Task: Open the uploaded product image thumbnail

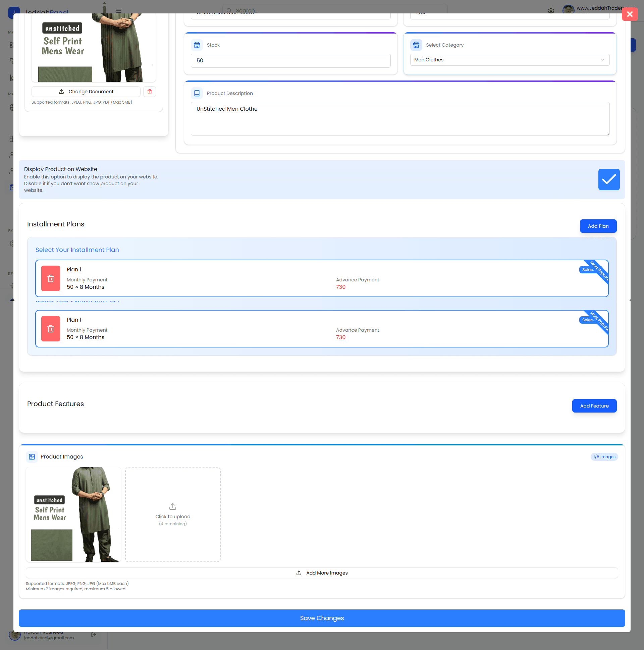Action: coord(73,514)
